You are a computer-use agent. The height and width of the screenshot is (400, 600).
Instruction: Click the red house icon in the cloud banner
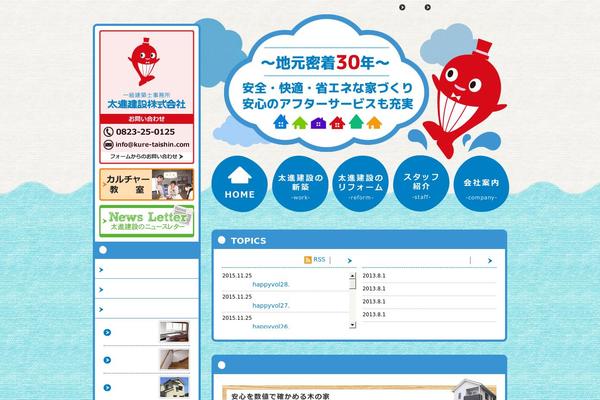click(x=337, y=123)
